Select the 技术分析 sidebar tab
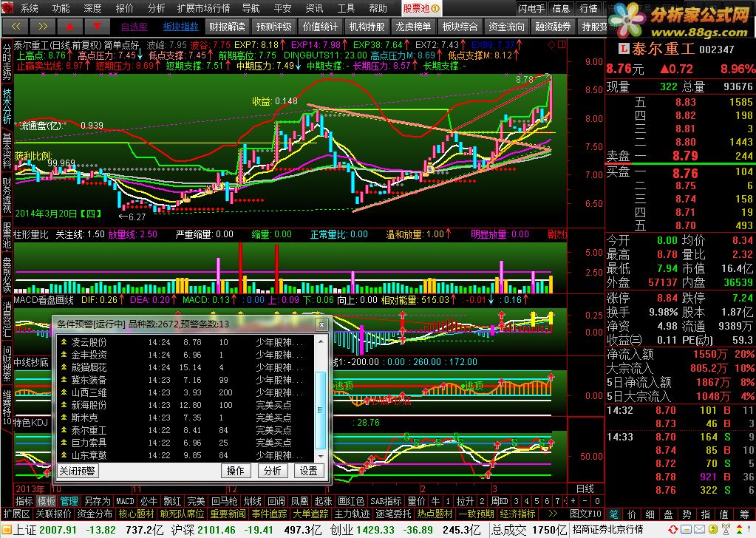This screenshot has height=538, width=756. click(7, 106)
